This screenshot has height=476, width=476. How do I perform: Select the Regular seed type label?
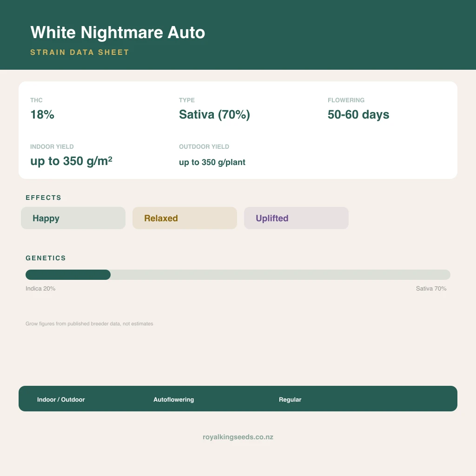point(290,399)
